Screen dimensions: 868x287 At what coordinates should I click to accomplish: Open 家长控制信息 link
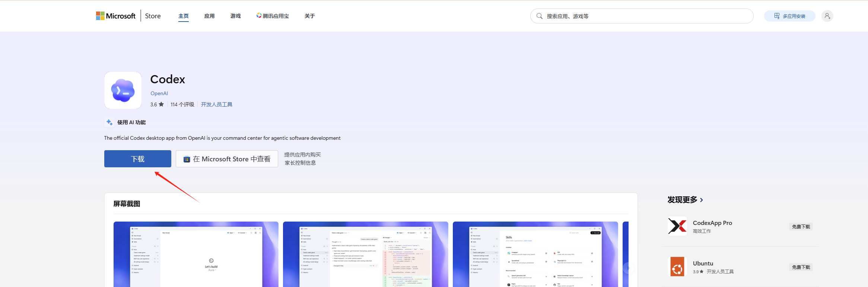pyautogui.click(x=300, y=163)
